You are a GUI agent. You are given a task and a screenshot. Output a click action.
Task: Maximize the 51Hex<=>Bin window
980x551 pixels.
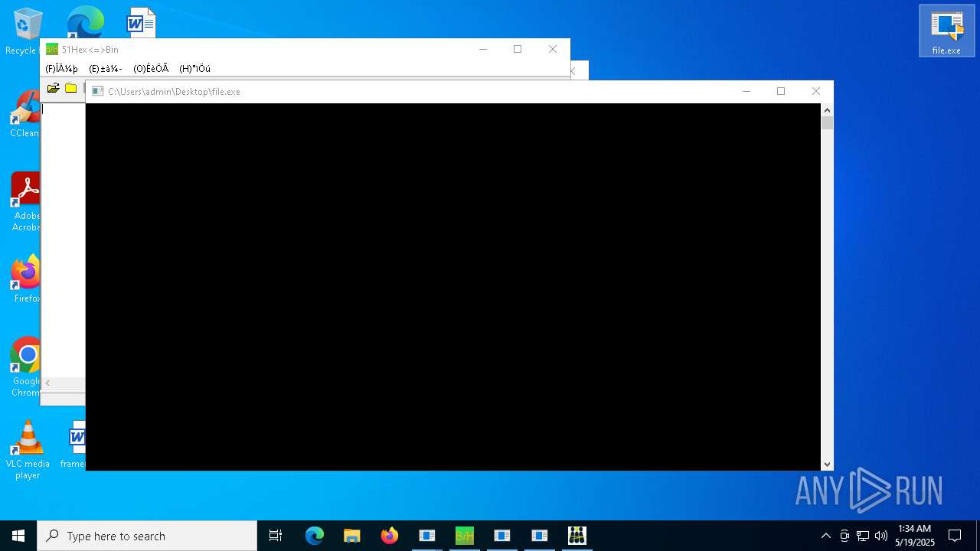518,49
